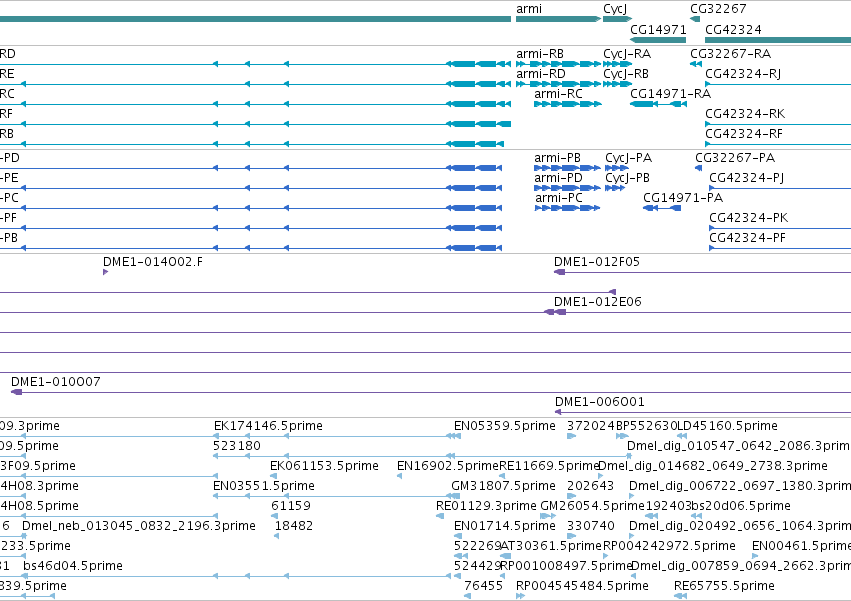
Task: Click the CG32267 gene label
Action: [718, 9]
